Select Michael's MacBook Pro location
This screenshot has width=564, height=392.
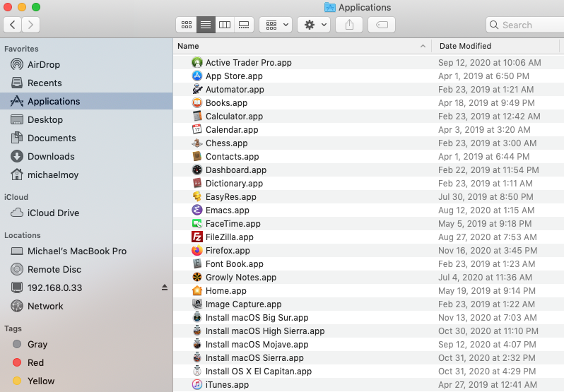(x=86, y=251)
